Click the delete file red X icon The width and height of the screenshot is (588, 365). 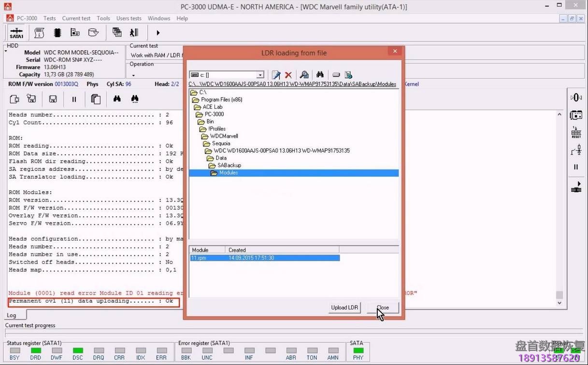pyautogui.click(x=288, y=75)
